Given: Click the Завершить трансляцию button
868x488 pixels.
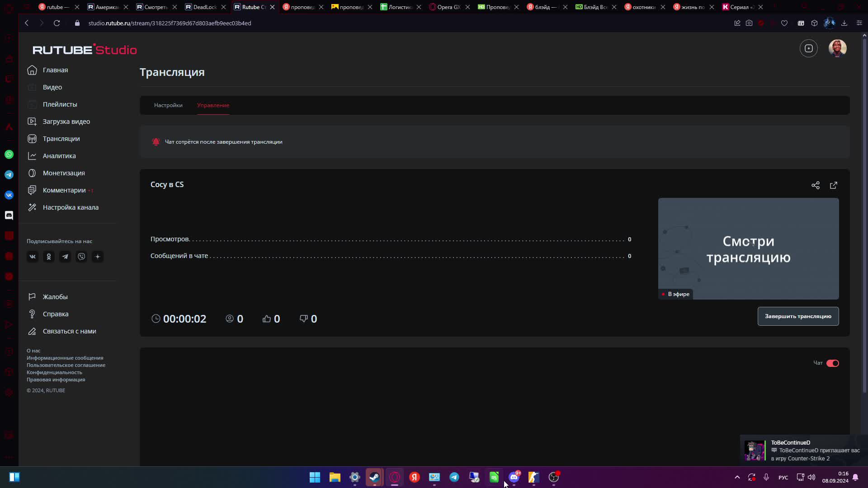Looking at the screenshot, I should click(x=798, y=316).
